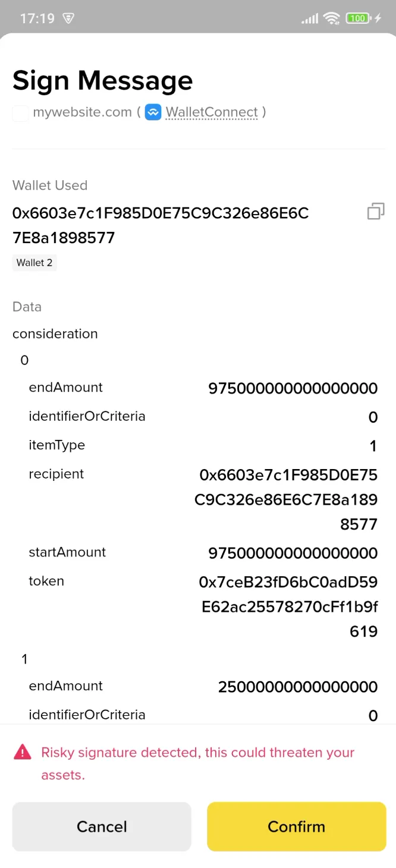Collapse the consideration data section

pyautogui.click(x=55, y=334)
